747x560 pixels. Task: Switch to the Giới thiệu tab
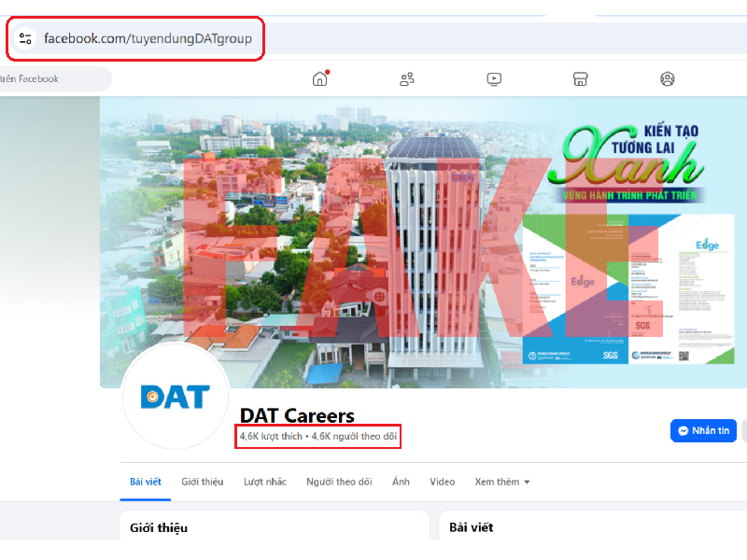click(202, 482)
